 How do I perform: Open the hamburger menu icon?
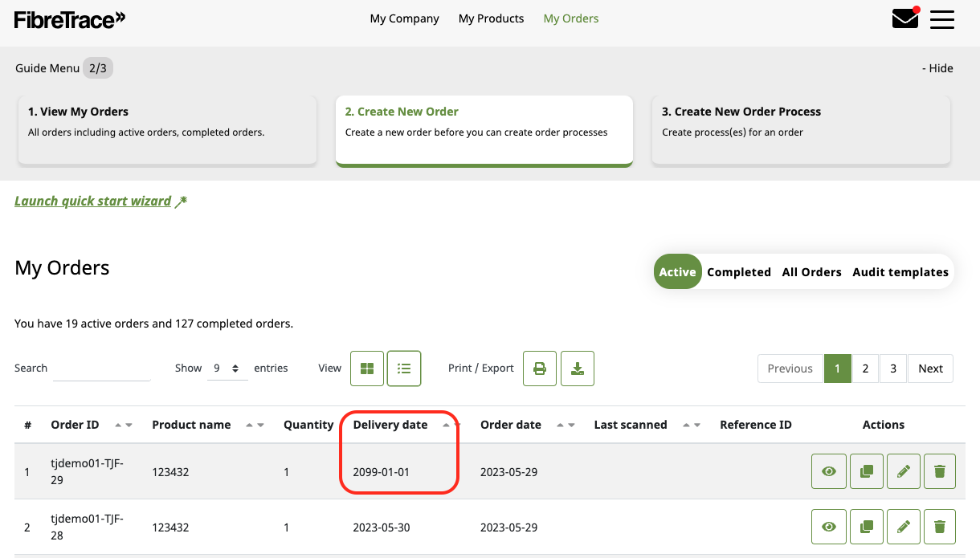(942, 19)
